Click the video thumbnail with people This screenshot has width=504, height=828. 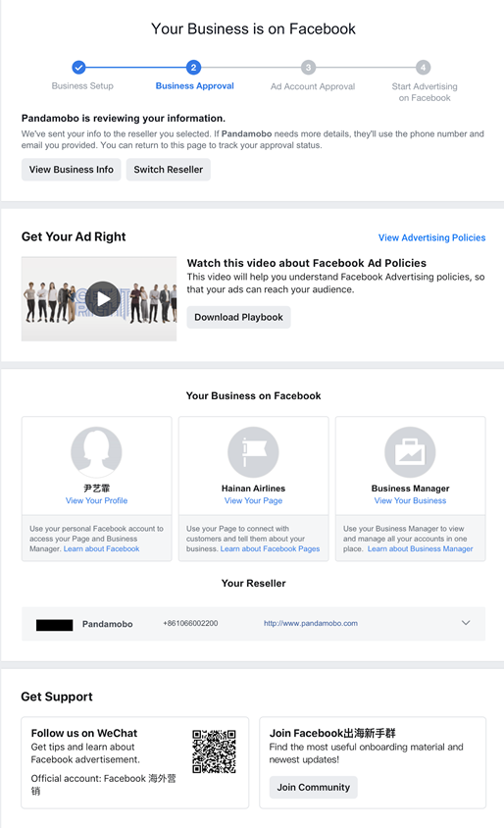click(99, 299)
